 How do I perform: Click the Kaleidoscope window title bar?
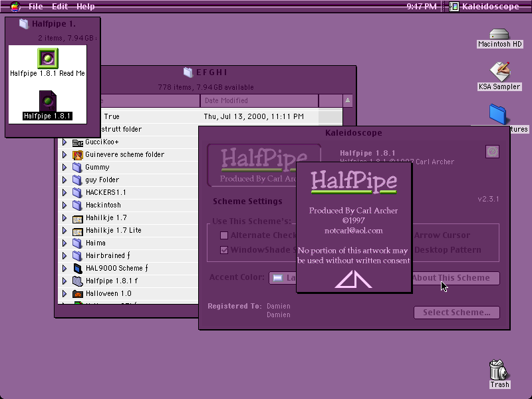click(x=354, y=132)
